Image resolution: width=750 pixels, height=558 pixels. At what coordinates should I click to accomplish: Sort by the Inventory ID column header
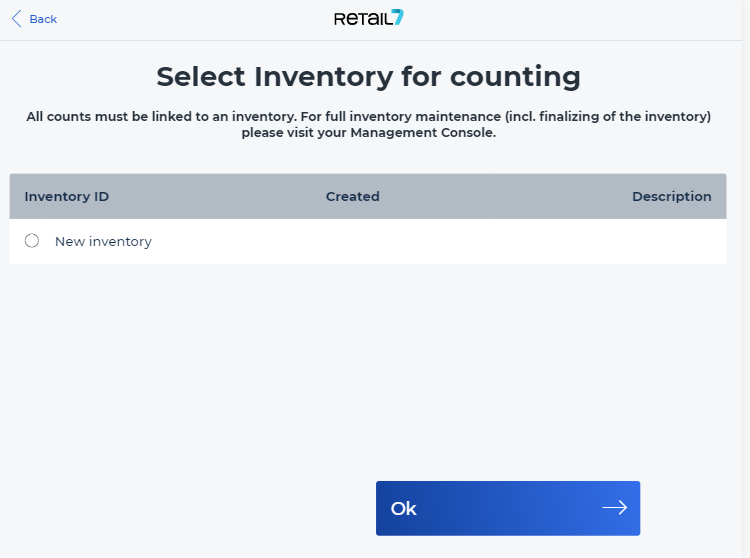66,197
